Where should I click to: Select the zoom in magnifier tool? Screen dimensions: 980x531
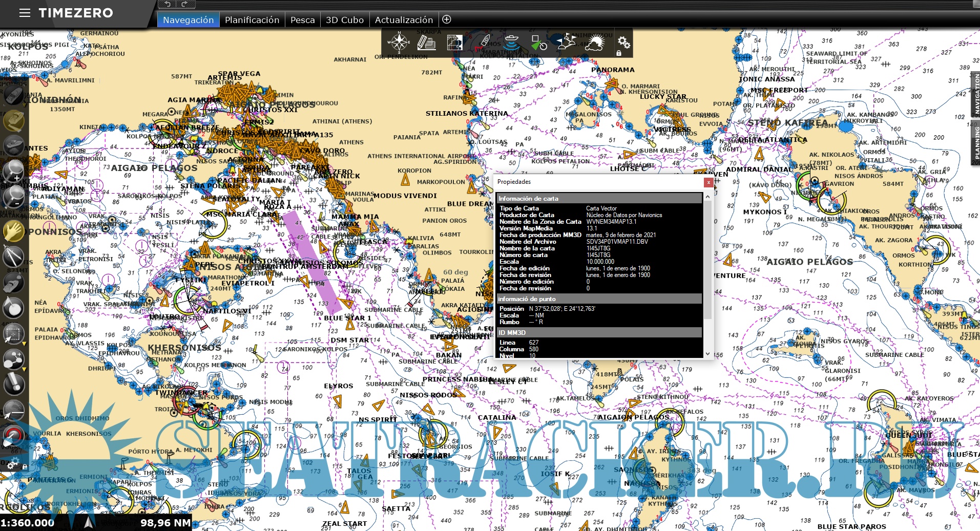pos(13,171)
